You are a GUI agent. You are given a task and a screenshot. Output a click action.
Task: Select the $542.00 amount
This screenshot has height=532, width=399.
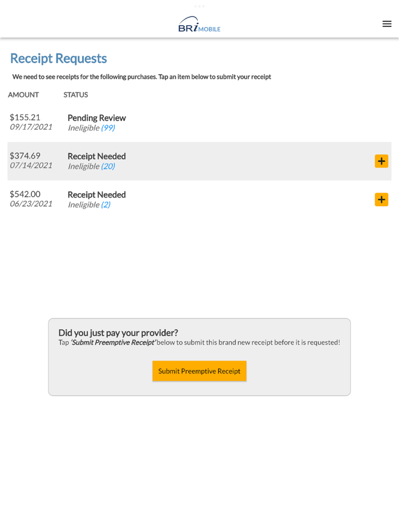pyautogui.click(x=25, y=194)
